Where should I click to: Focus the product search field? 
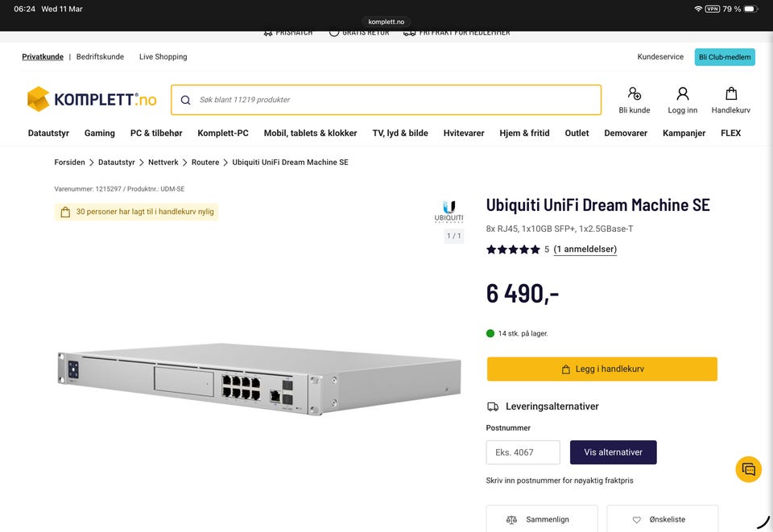(386, 100)
